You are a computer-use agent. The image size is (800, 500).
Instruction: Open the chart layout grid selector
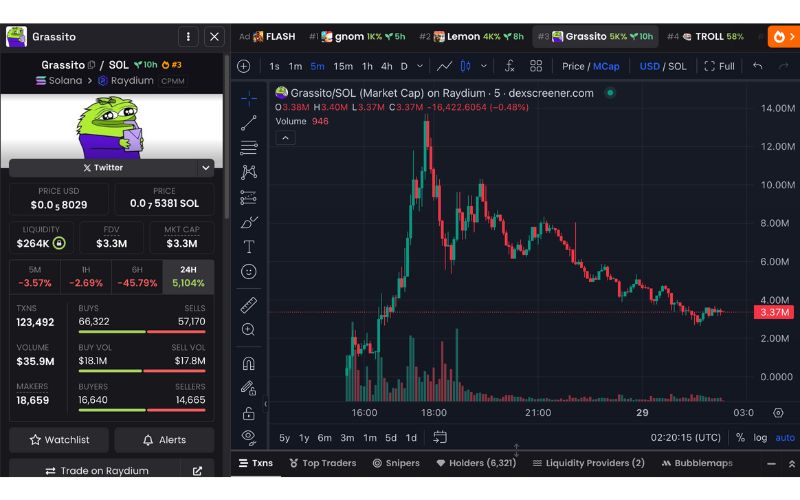536,66
